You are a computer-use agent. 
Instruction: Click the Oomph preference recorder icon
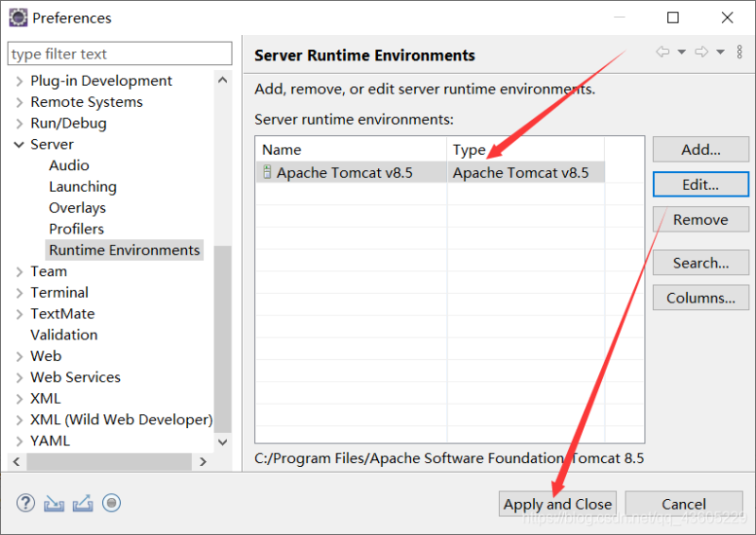pos(112,503)
